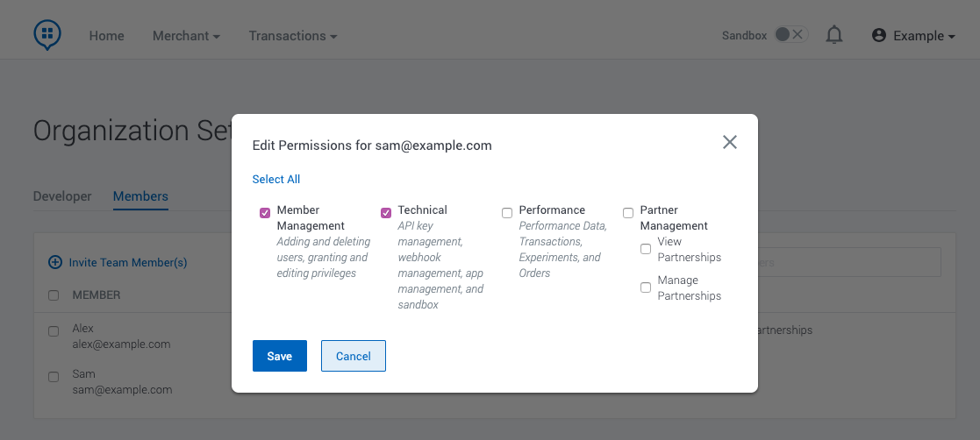The width and height of the screenshot is (980, 440).
Task: Check the Partner Management checkbox
Action: [x=628, y=213]
